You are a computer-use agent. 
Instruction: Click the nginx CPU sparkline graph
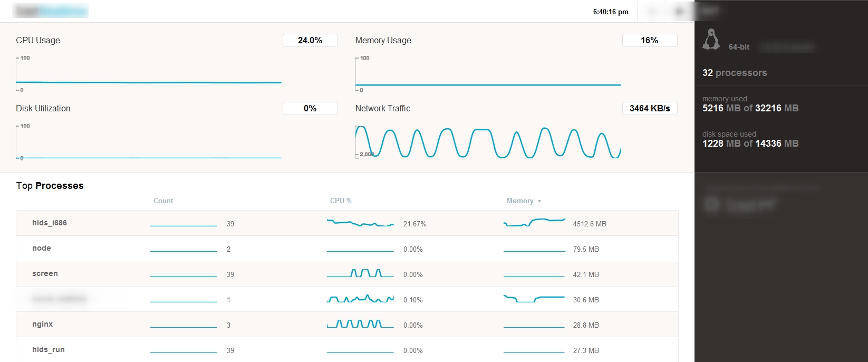pyautogui.click(x=360, y=324)
